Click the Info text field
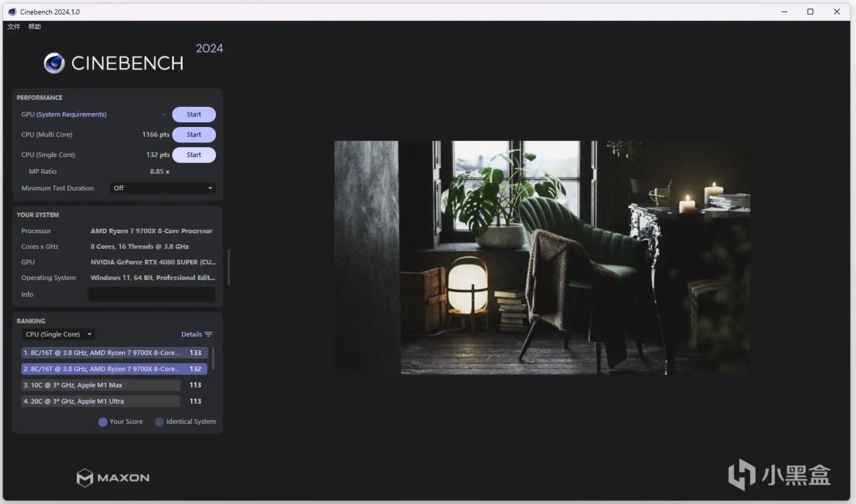The image size is (856, 504). [x=152, y=294]
